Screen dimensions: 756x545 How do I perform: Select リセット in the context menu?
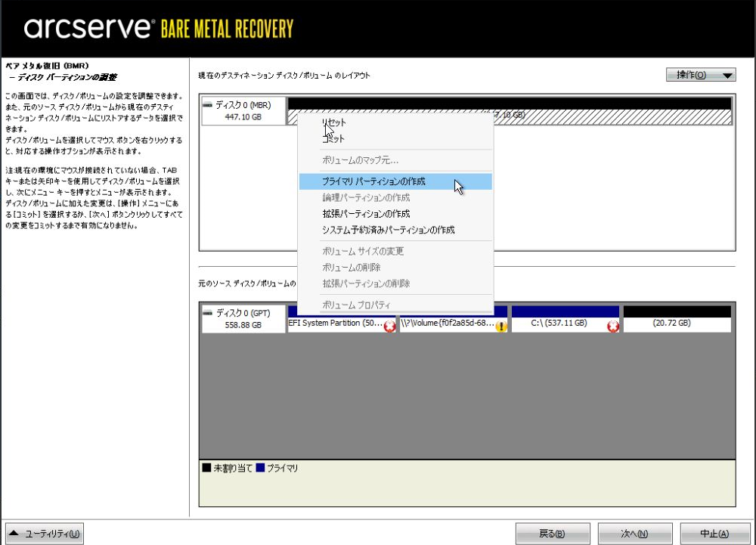point(333,122)
